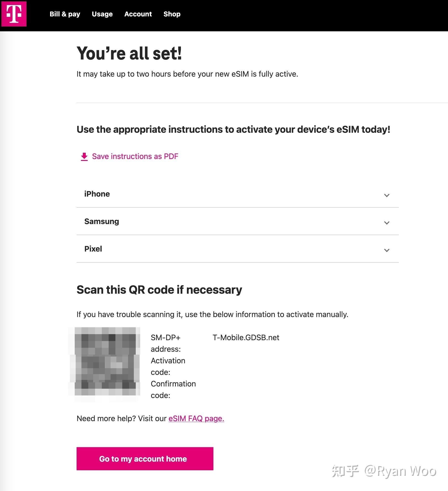Viewport: 448px width, 491px height.
Task: Go to the Account menu
Action: coord(138,14)
